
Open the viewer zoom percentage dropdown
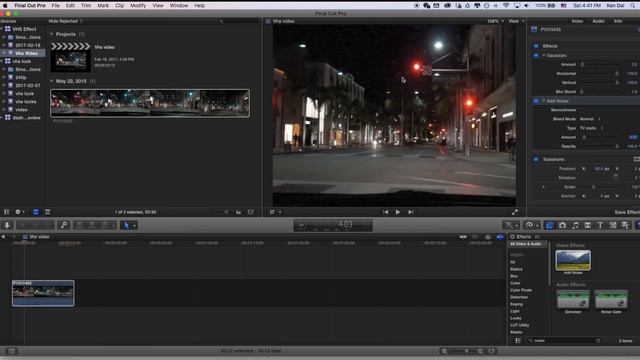(x=495, y=21)
